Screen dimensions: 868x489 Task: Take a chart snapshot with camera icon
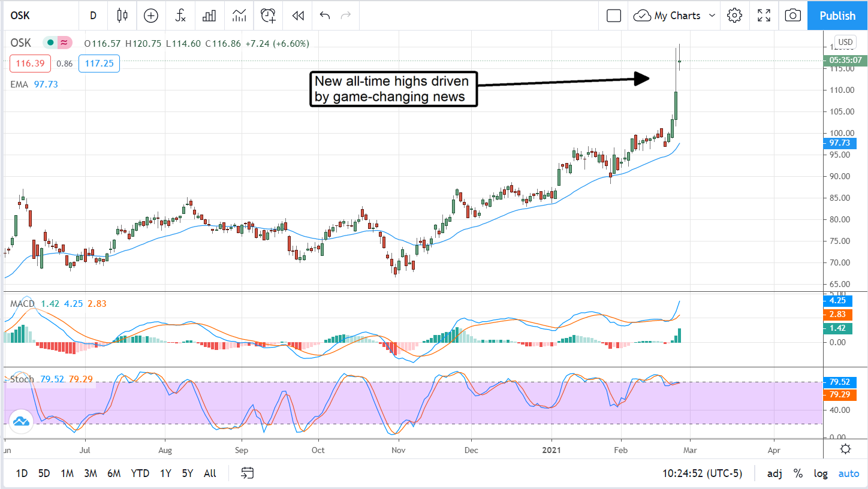click(792, 16)
